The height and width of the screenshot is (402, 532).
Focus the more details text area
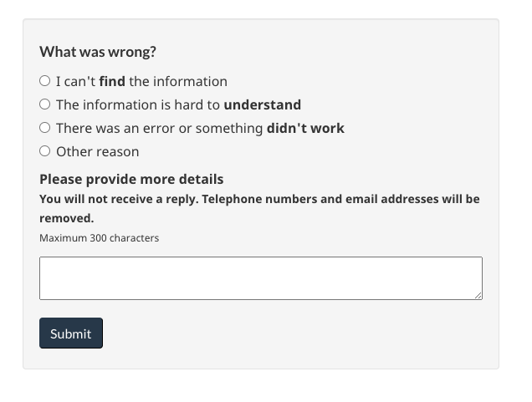[261, 278]
